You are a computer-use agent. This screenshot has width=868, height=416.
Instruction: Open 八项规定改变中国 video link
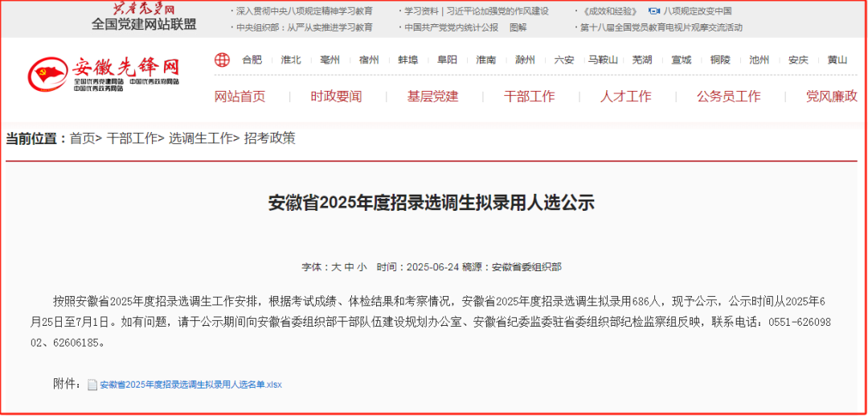pos(698,11)
